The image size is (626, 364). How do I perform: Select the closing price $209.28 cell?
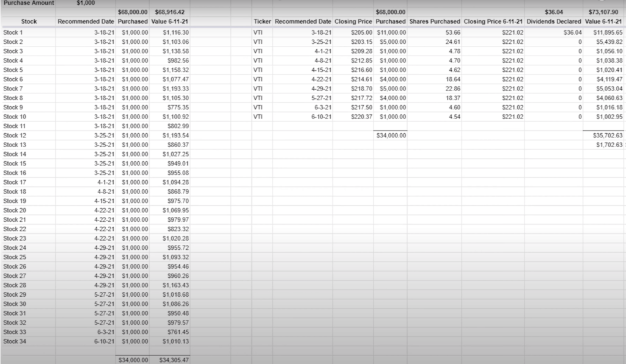pyautogui.click(x=361, y=51)
